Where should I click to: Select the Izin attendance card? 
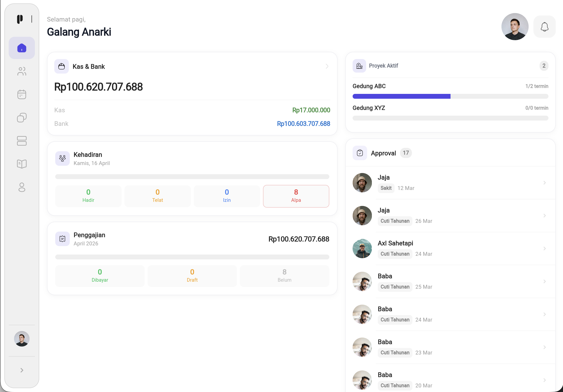point(227,196)
